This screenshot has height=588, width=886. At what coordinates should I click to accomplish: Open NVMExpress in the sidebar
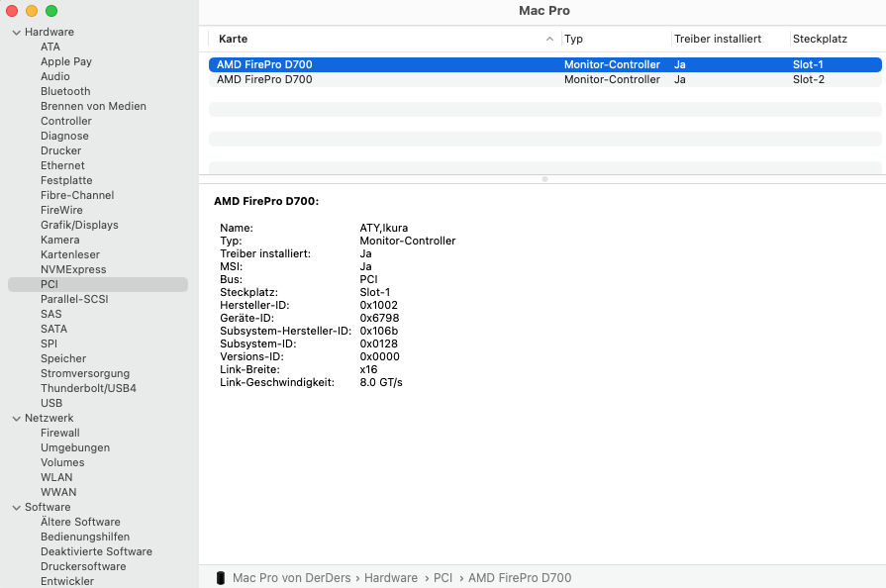pos(73,269)
